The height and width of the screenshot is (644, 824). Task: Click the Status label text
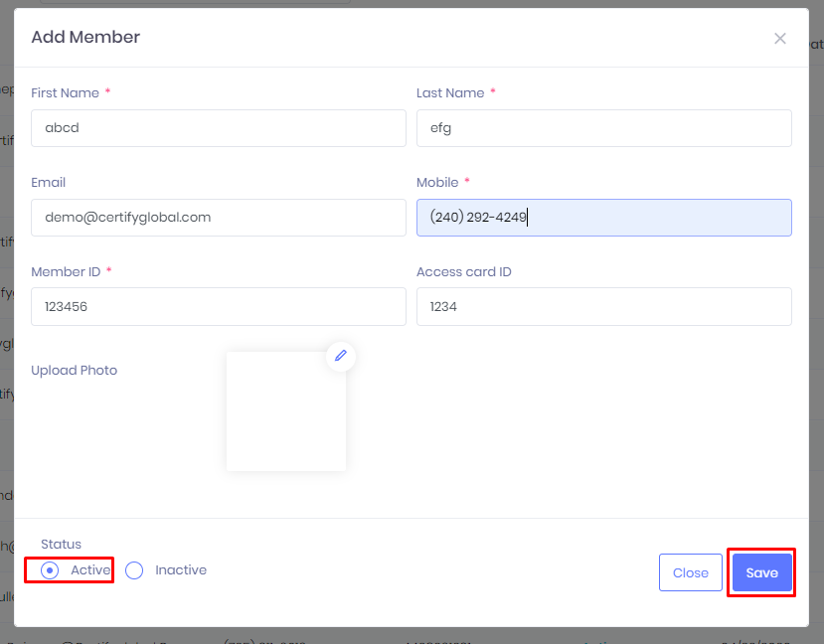(61, 545)
